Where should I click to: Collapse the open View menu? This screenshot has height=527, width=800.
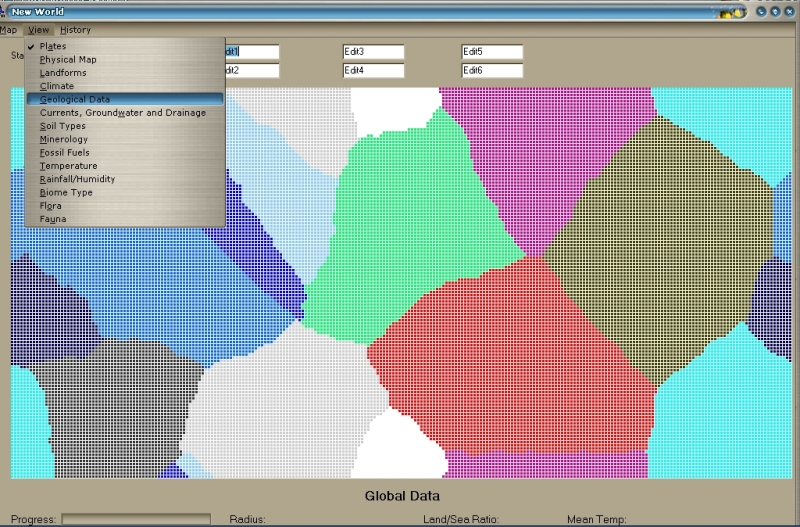point(38,30)
